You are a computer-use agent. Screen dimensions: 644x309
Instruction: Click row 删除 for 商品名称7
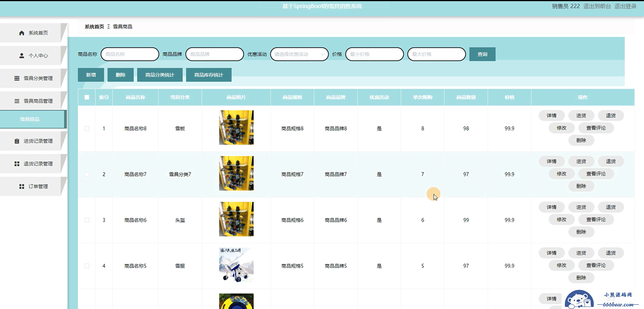click(x=581, y=186)
